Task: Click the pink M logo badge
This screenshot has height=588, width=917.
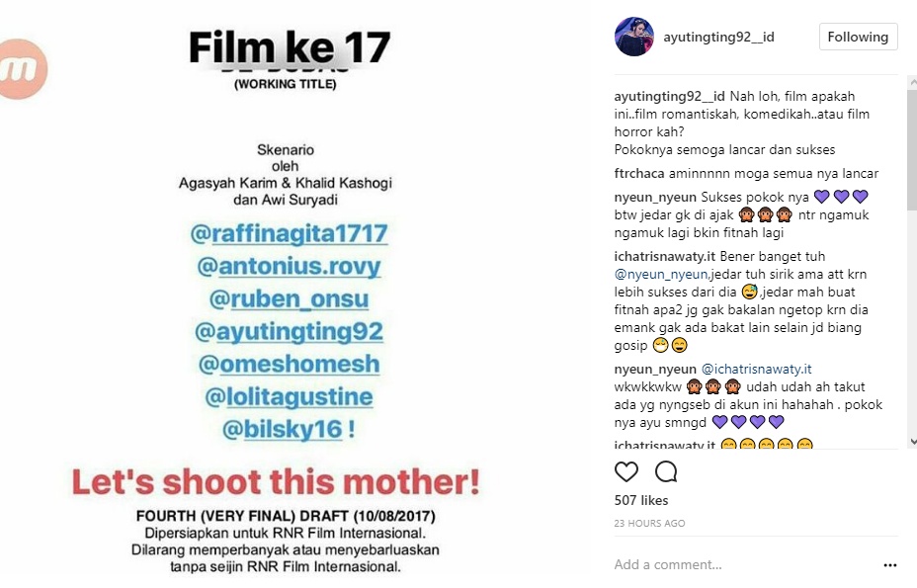Action: (x=24, y=69)
